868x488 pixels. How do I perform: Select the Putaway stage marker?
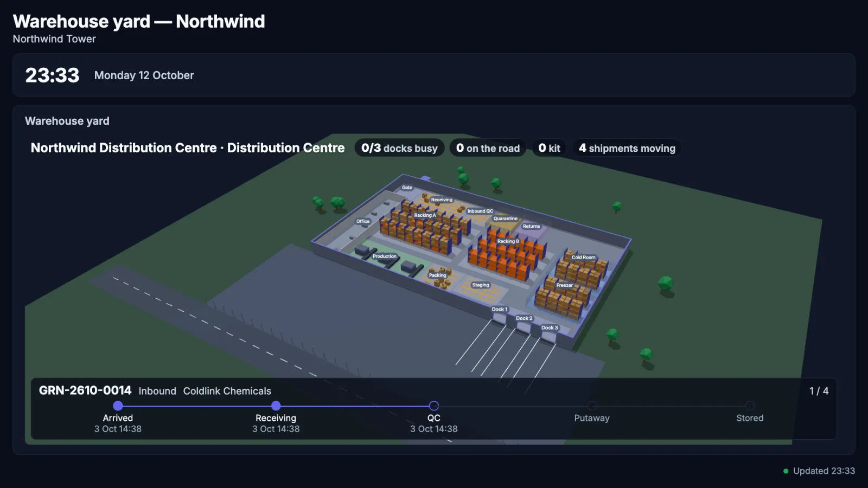click(x=592, y=406)
